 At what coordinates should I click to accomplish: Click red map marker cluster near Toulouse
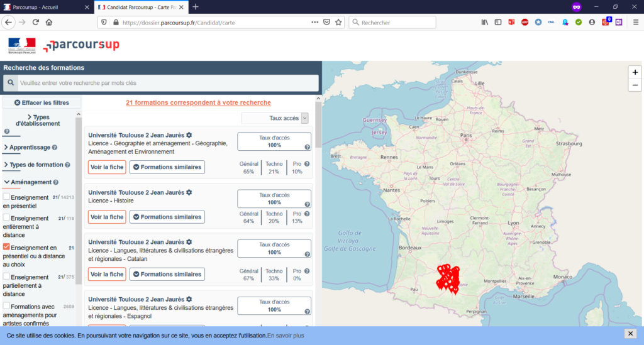coord(448,278)
